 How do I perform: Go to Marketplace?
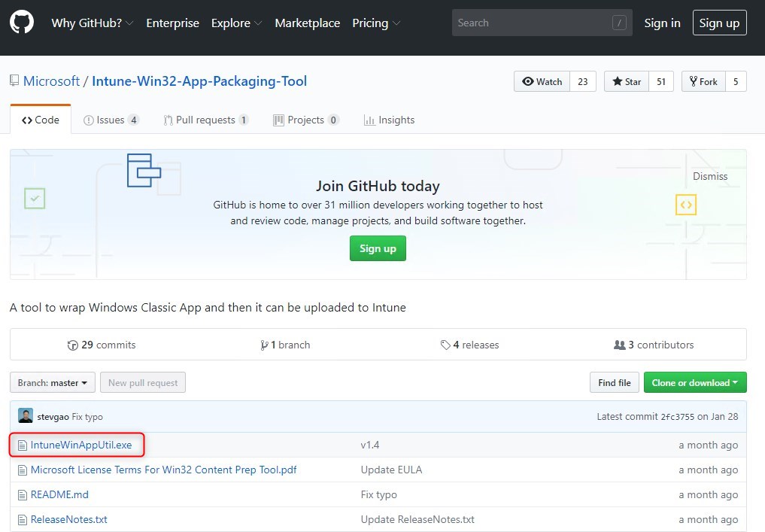click(308, 23)
